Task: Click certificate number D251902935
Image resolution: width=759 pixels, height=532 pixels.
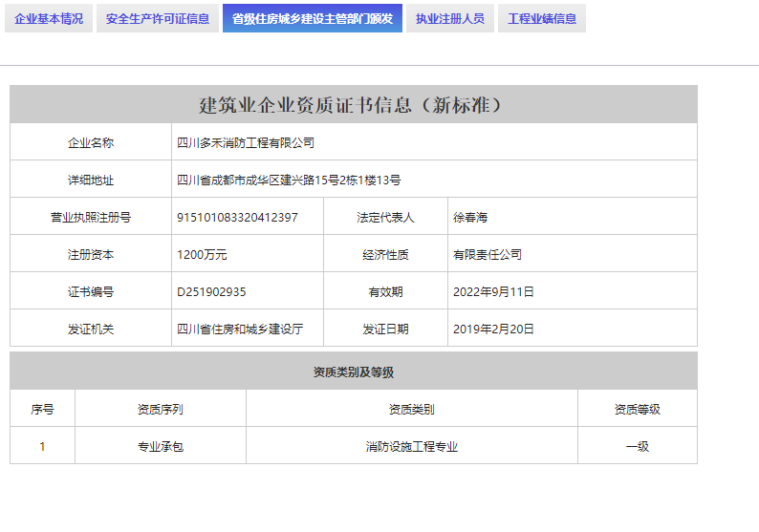Action: [211, 292]
